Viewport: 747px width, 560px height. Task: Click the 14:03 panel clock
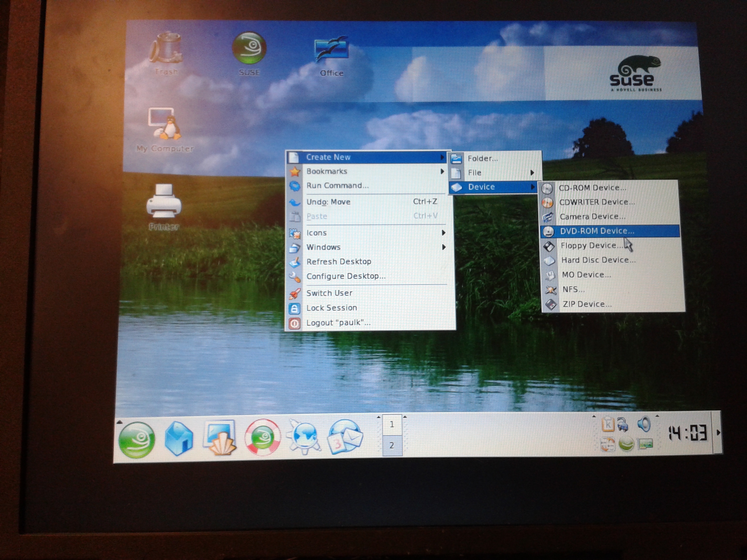click(x=687, y=433)
